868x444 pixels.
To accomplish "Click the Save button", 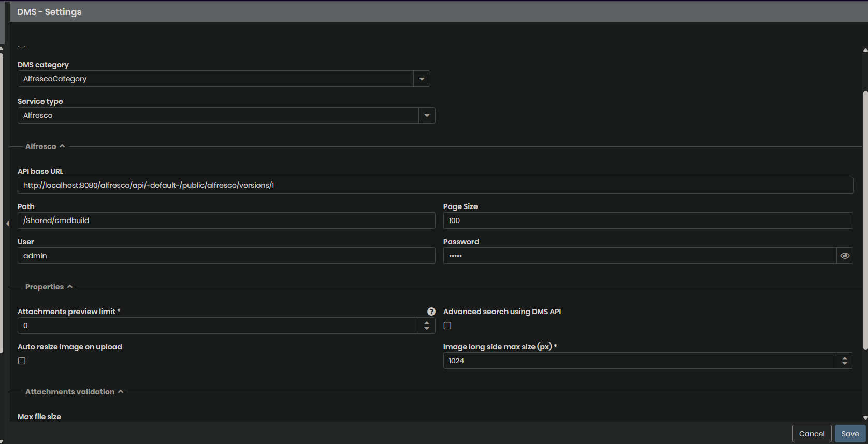I will [x=850, y=434].
